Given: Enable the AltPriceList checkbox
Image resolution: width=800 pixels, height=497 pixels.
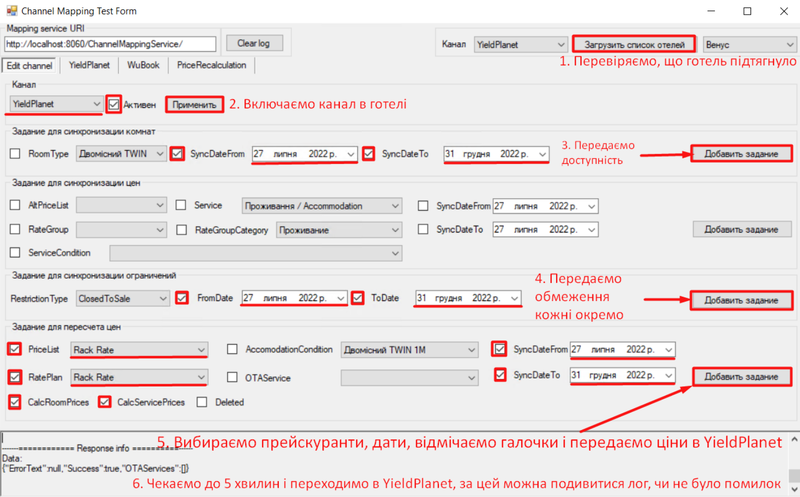Looking at the screenshot, I should (15, 205).
